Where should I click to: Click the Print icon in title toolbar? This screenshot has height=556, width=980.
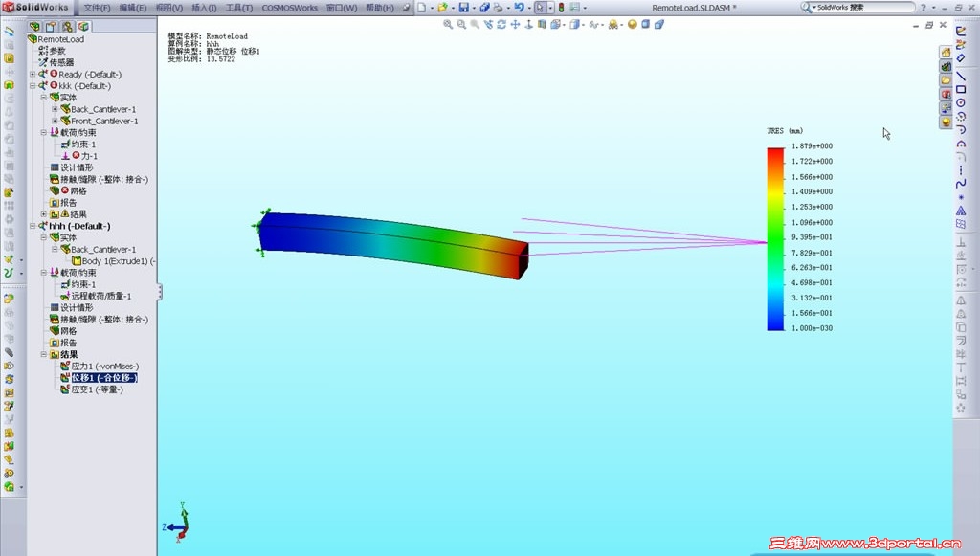click(x=498, y=8)
